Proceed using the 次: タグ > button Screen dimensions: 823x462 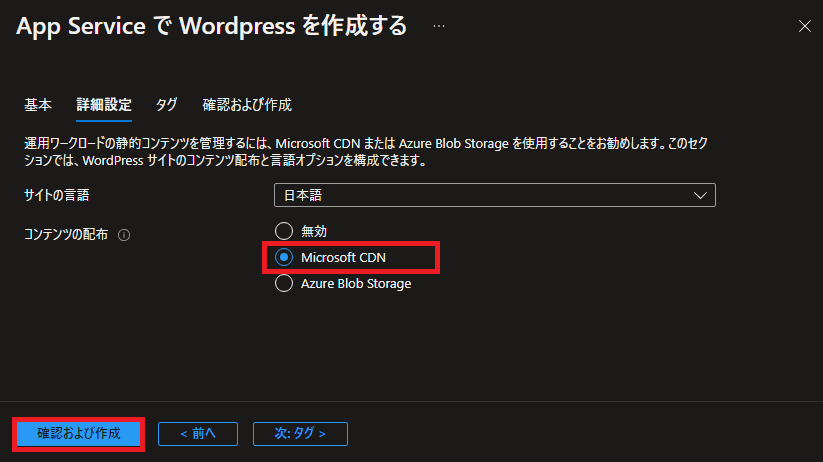point(300,434)
